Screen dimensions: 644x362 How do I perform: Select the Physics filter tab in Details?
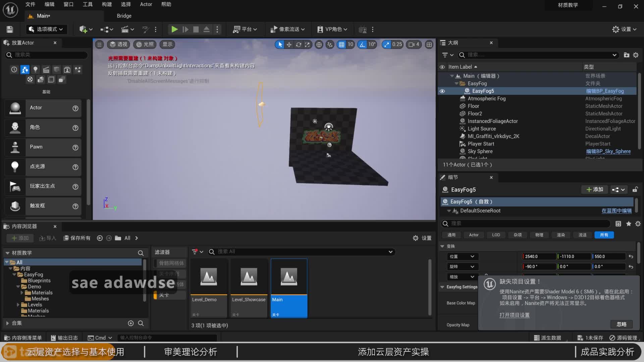[539, 235]
